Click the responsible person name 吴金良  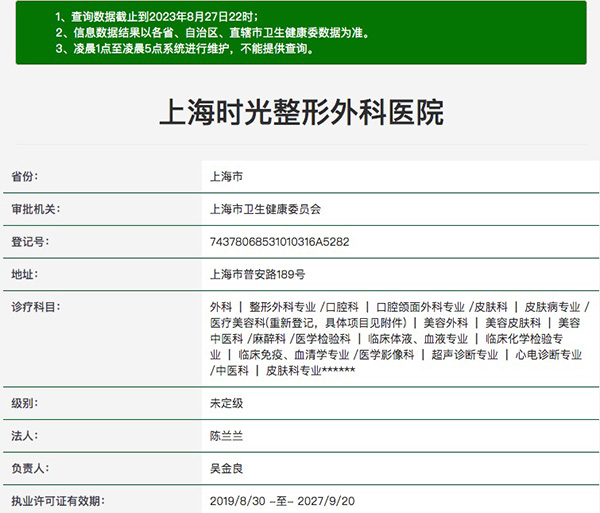[227, 468]
